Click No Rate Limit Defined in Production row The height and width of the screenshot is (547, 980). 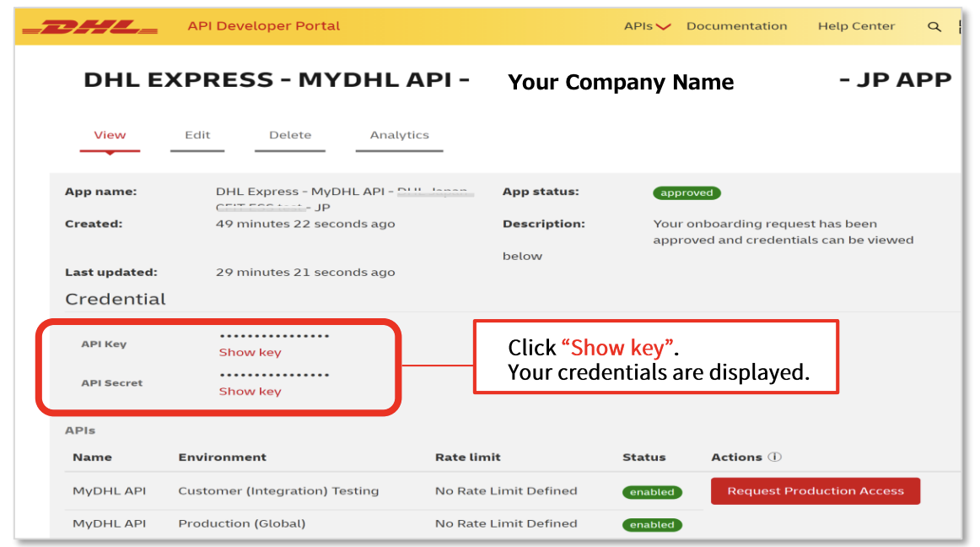pyautogui.click(x=506, y=524)
